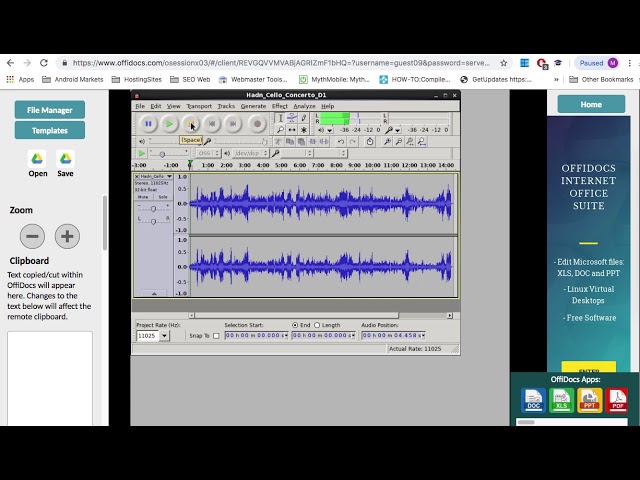Mute the Hadn_Cello track
The height and width of the screenshot is (480, 640).
click(143, 197)
